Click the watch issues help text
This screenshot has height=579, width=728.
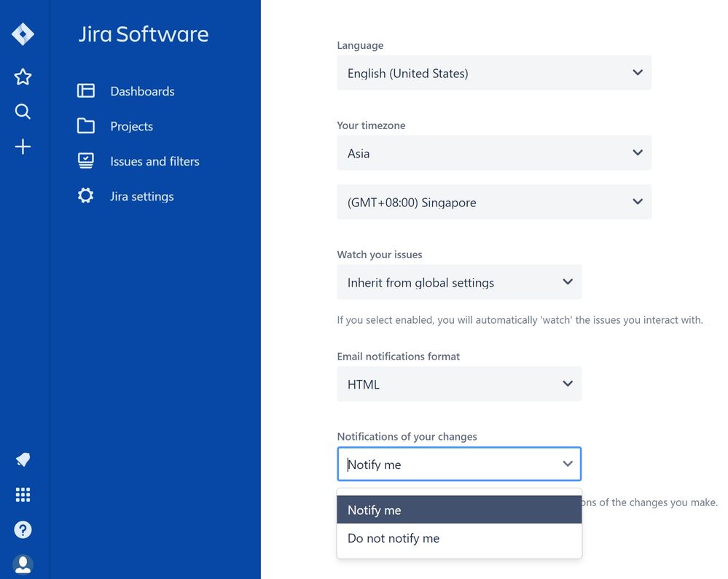(x=520, y=320)
